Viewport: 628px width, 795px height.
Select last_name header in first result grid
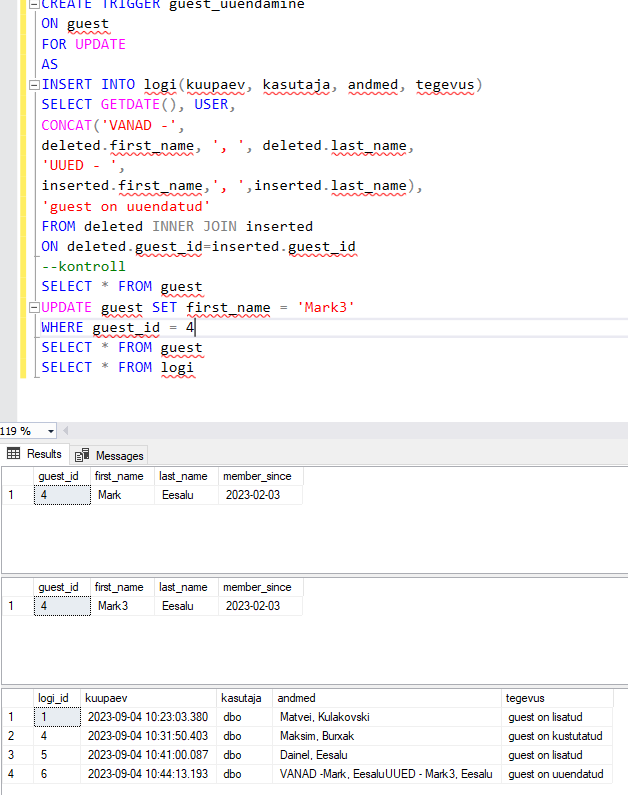click(187, 476)
